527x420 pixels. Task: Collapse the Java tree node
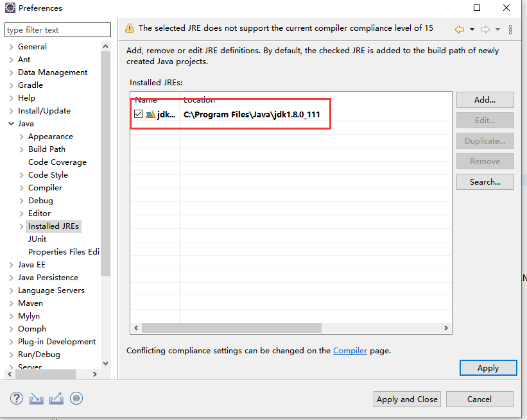pyautogui.click(x=11, y=124)
